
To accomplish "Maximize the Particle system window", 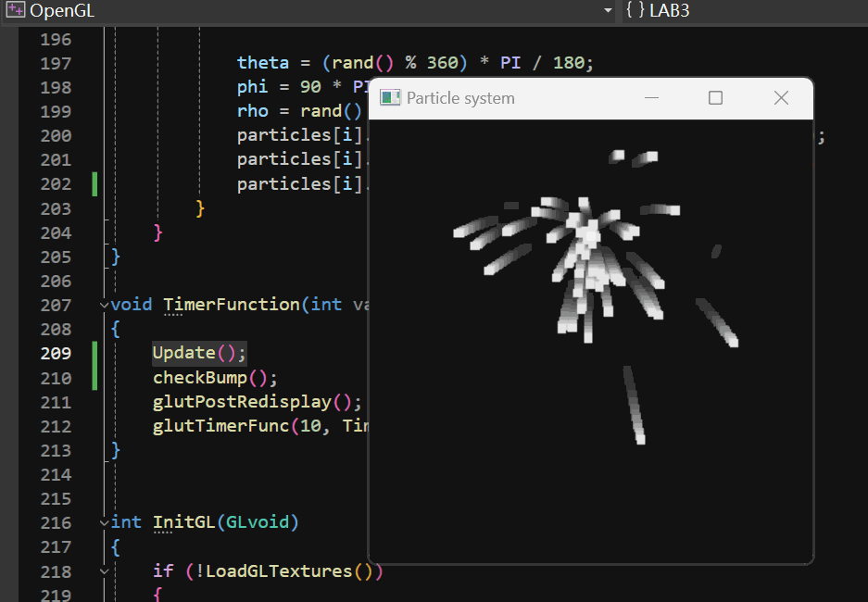I will click(715, 98).
